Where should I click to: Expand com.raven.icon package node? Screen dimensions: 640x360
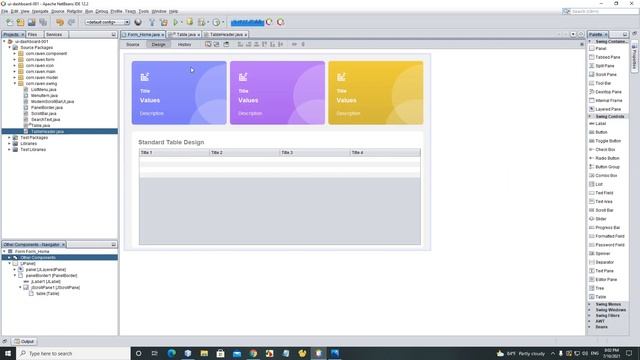15,65
